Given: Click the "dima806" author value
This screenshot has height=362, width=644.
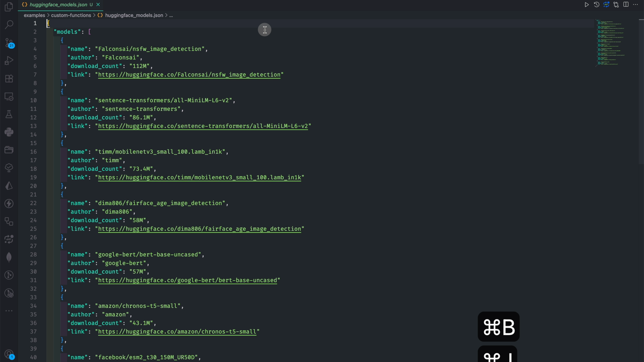Looking at the screenshot, I should (x=117, y=212).
